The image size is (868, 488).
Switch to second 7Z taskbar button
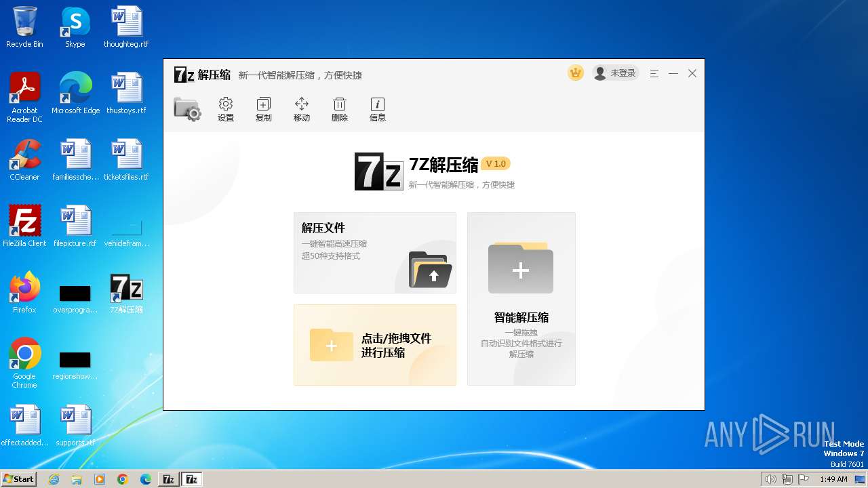pyautogui.click(x=192, y=479)
